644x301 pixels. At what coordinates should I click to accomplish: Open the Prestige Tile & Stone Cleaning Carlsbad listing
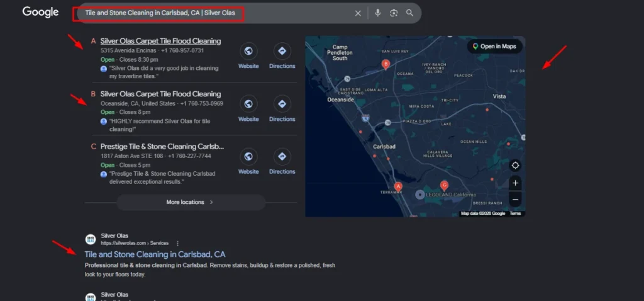click(162, 147)
